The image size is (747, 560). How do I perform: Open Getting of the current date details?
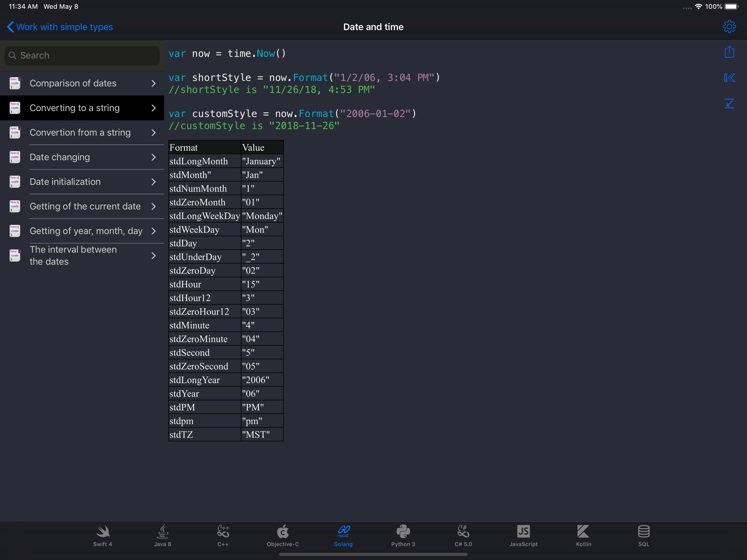(85, 206)
